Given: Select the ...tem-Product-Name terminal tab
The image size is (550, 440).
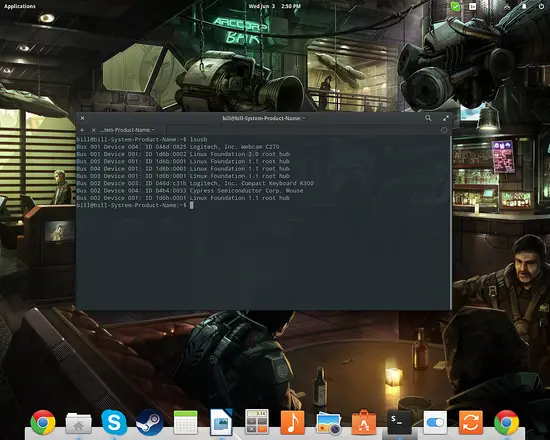Looking at the screenshot, I should click(x=127, y=130).
